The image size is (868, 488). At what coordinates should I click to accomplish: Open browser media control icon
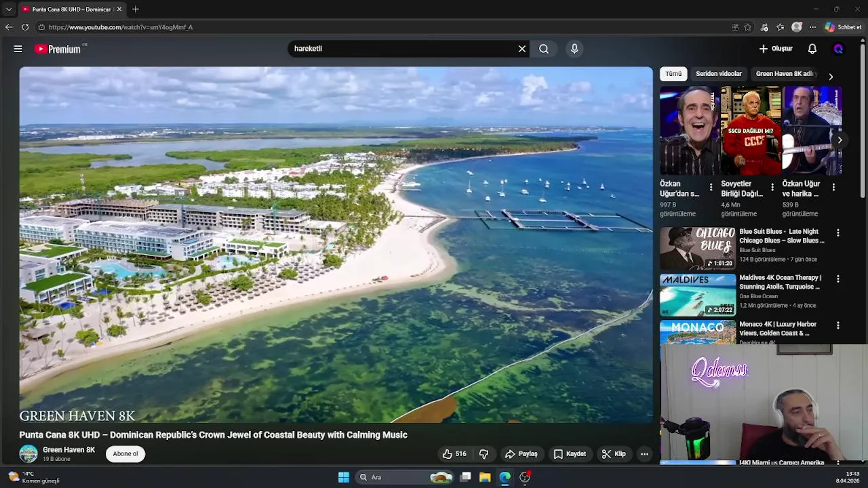click(765, 27)
